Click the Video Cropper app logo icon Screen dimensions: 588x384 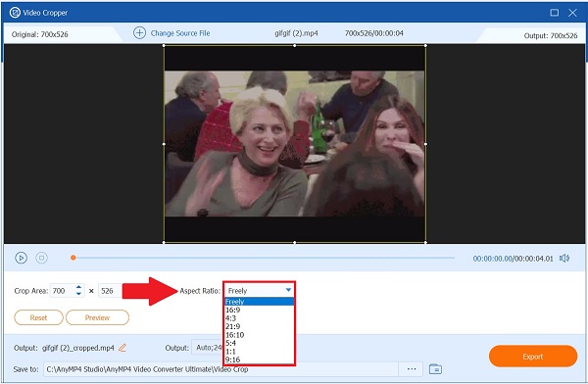coord(15,13)
